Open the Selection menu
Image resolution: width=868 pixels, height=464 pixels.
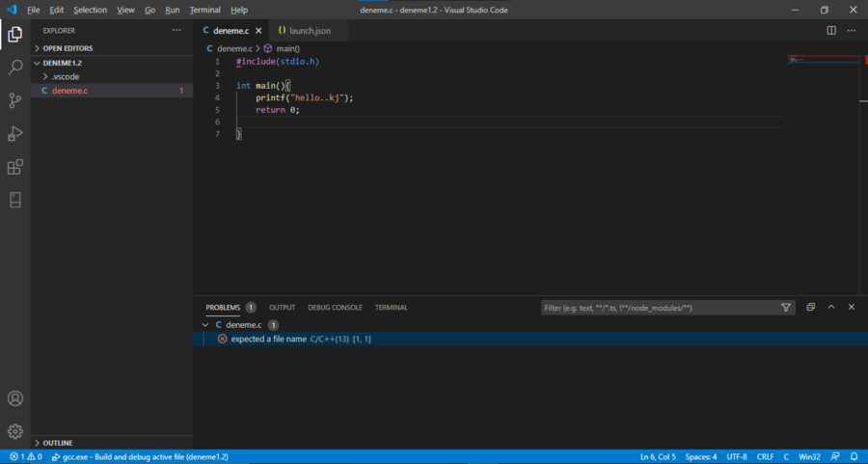pyautogui.click(x=91, y=10)
